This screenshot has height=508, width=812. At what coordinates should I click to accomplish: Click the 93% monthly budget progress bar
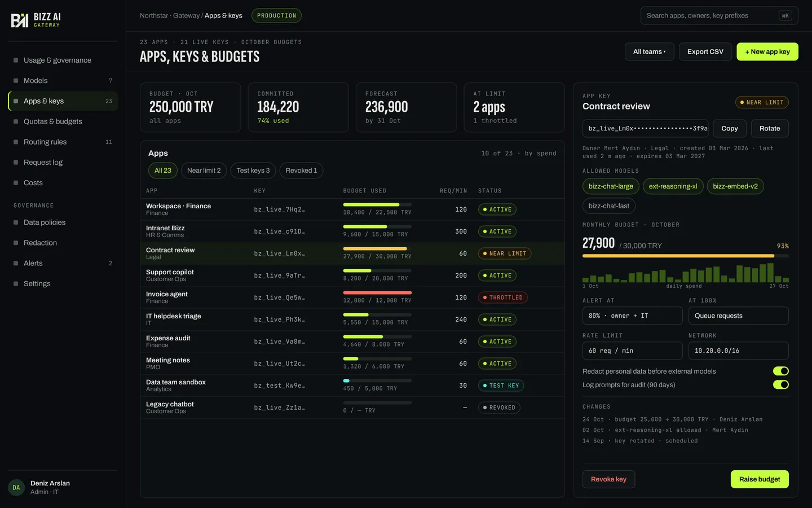(x=686, y=256)
